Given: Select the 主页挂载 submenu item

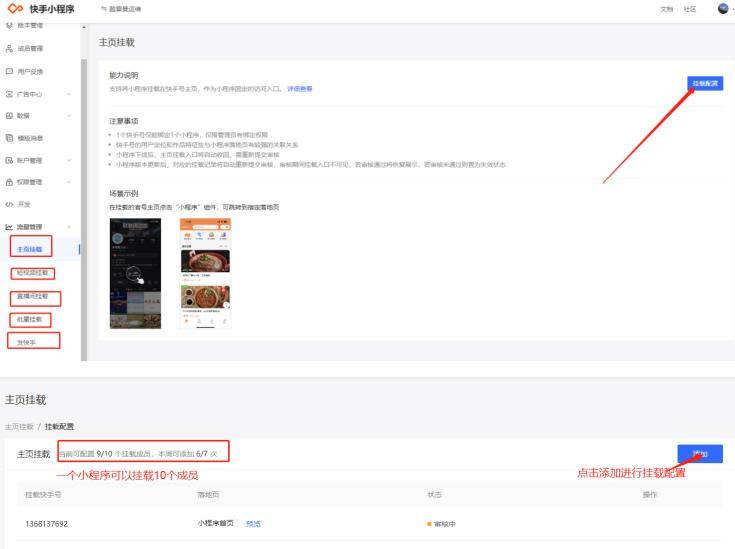Looking at the screenshot, I should click(x=30, y=249).
